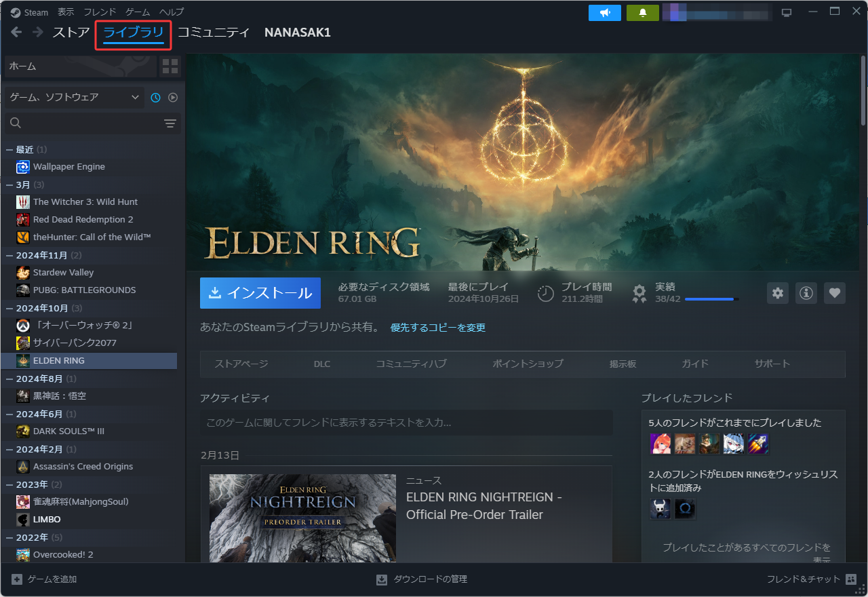Add ELDEN RING to favorites heart

835,293
